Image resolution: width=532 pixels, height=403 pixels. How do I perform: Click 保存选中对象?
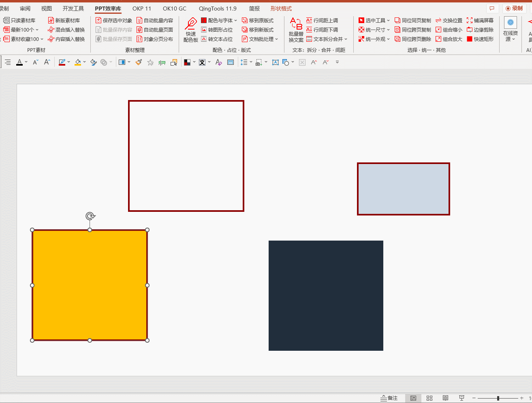[114, 20]
